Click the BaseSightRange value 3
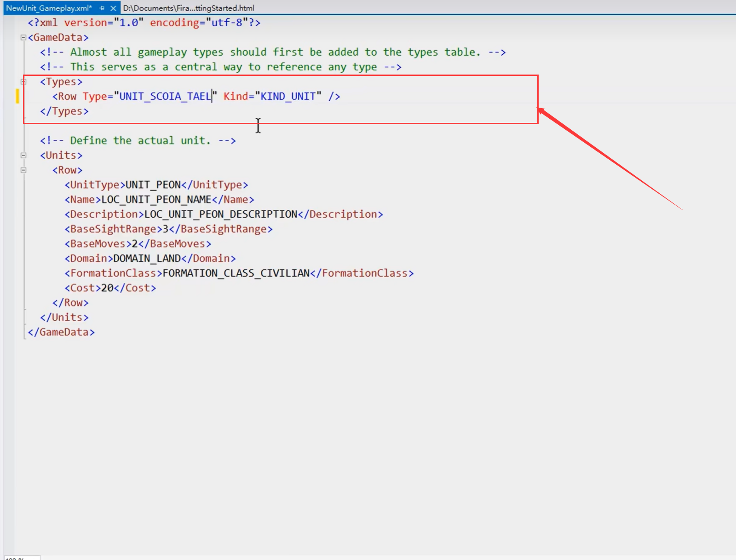 (166, 229)
